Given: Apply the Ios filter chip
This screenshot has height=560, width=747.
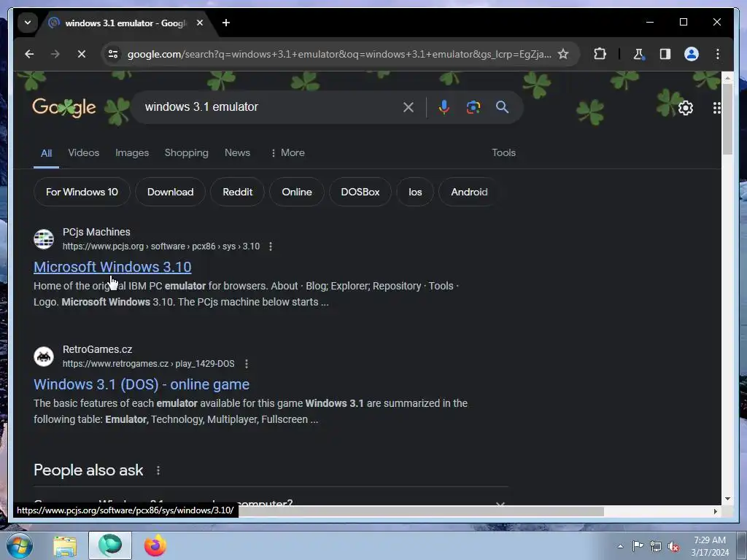Looking at the screenshot, I should 415,192.
